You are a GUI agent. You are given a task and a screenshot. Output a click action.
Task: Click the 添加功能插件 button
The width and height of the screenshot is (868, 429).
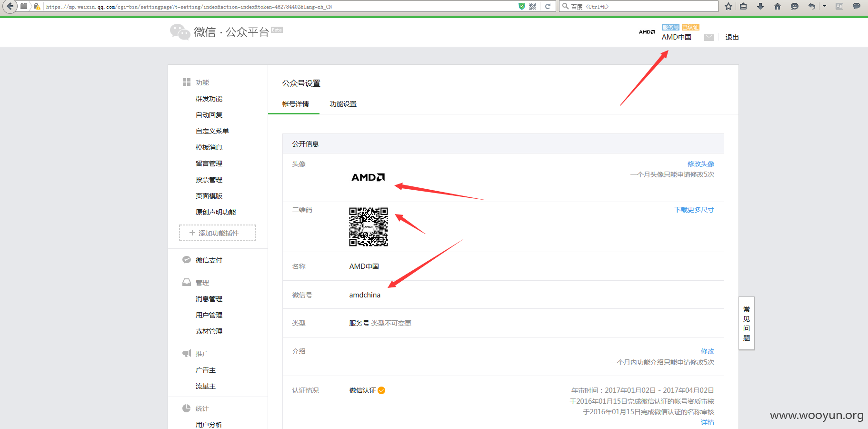click(x=218, y=233)
